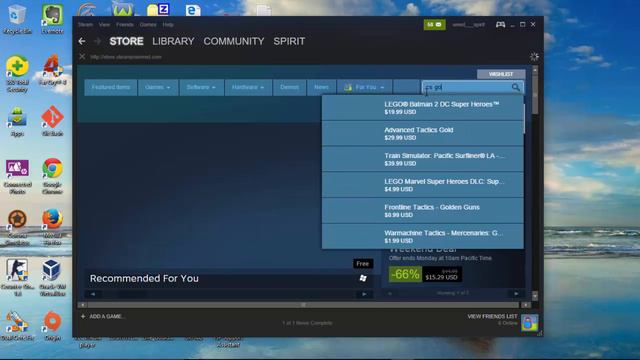Screen dimensions: 640x360
Task: Expand the Games store menu
Action: 158,87
